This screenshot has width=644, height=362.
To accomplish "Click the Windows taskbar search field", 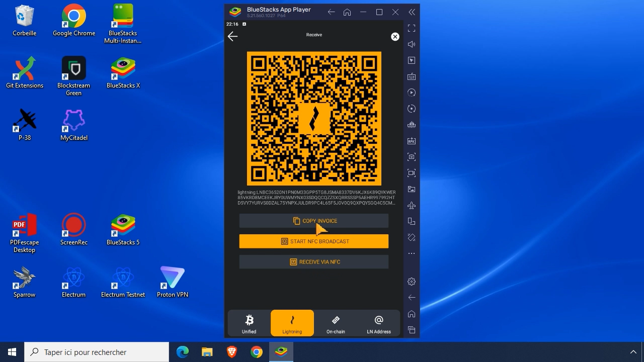I will click(x=96, y=352).
